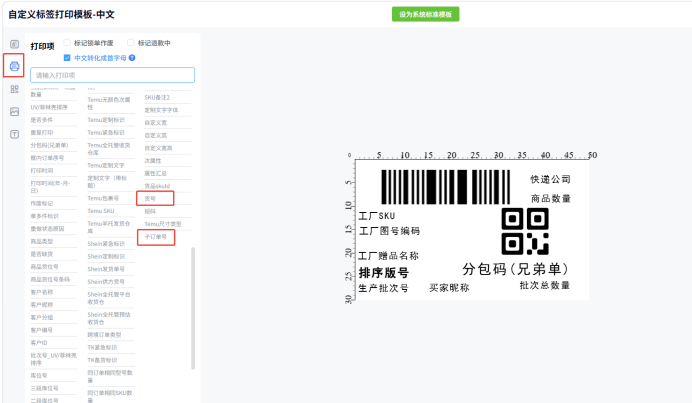Add the 自定义宽高 print item
The image size is (692, 403).
[x=158, y=148]
